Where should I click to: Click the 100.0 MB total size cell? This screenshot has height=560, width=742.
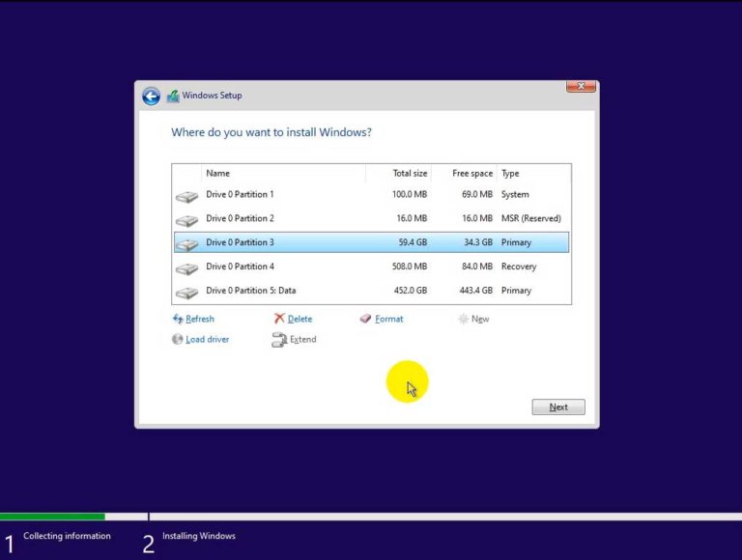coord(410,194)
